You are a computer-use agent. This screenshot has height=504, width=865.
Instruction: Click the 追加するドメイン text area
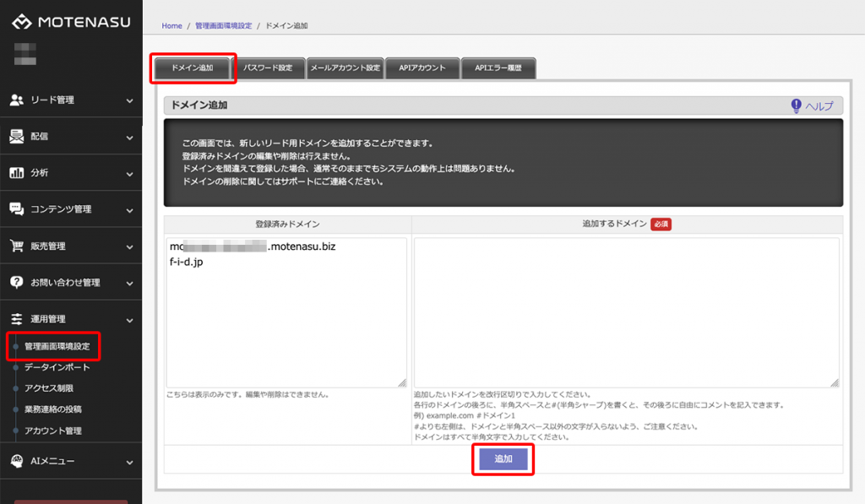(626, 312)
